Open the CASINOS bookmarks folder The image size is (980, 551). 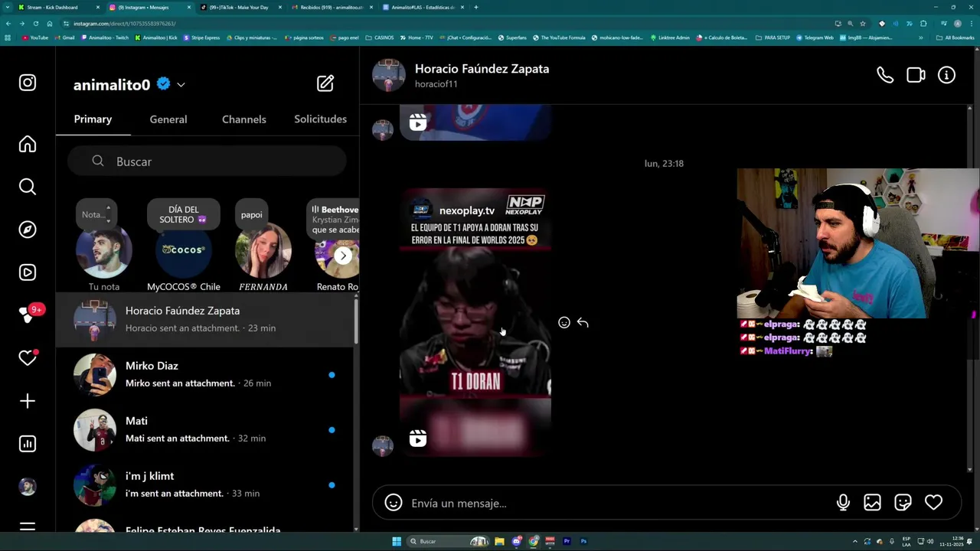[380, 37]
